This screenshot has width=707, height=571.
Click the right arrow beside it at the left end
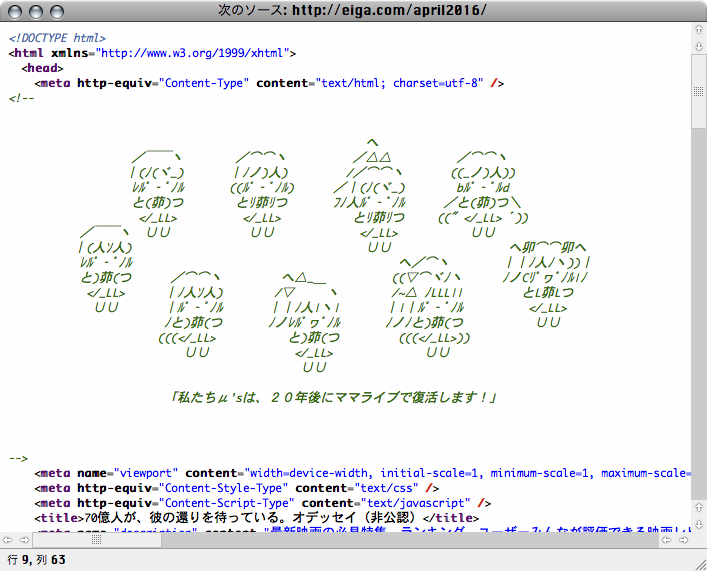tap(24, 540)
